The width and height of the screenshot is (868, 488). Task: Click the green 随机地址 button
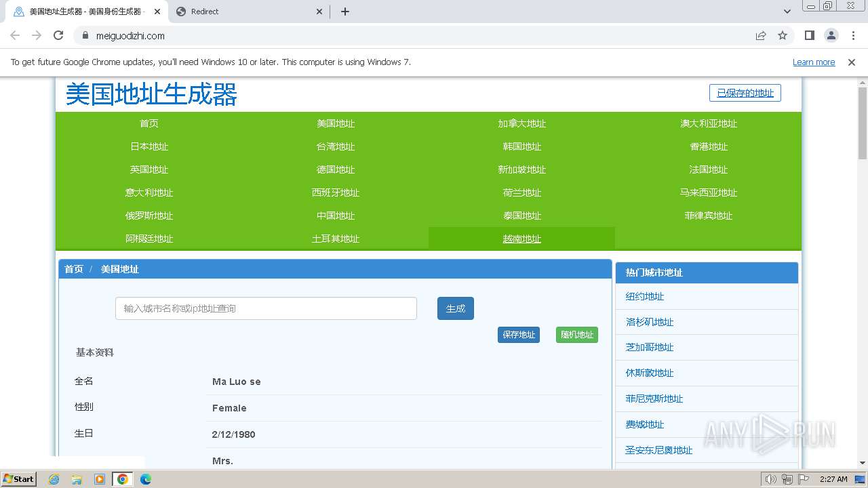[577, 335]
